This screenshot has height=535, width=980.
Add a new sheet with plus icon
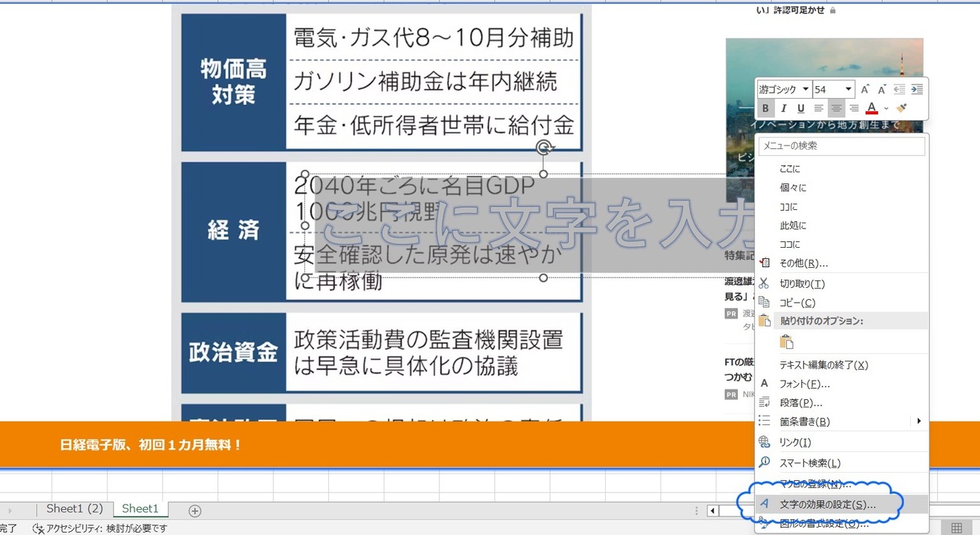195,511
